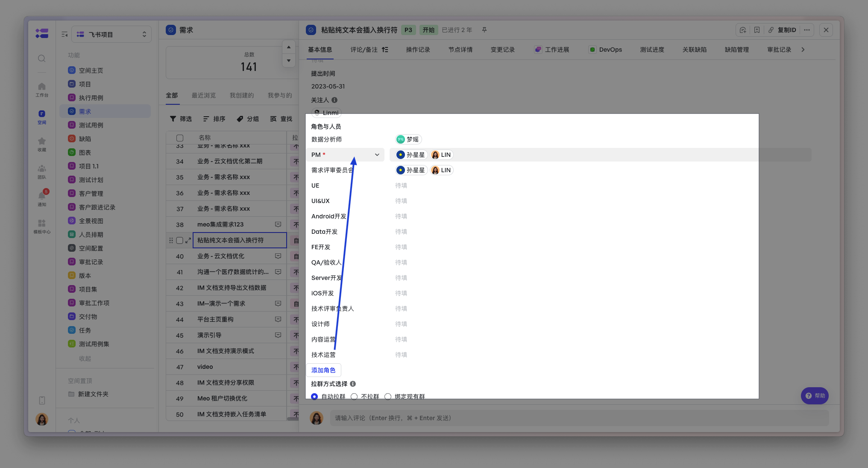The image size is (868, 468).
Task: Click the sort icon next to 评论/备注
Action: 385,50
